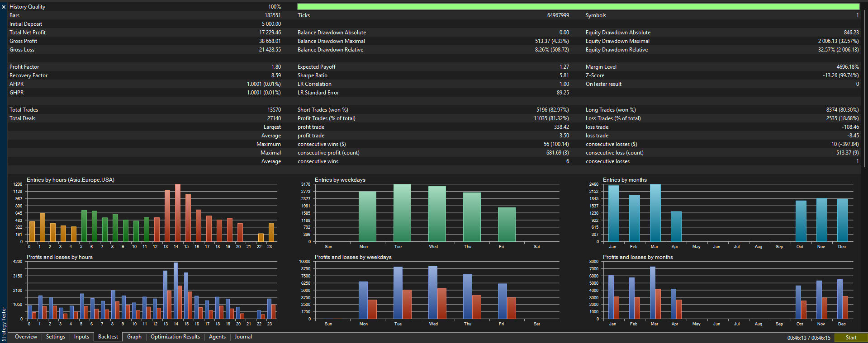
Task: Select the Total Net Profit row
Action: [x=145, y=33]
